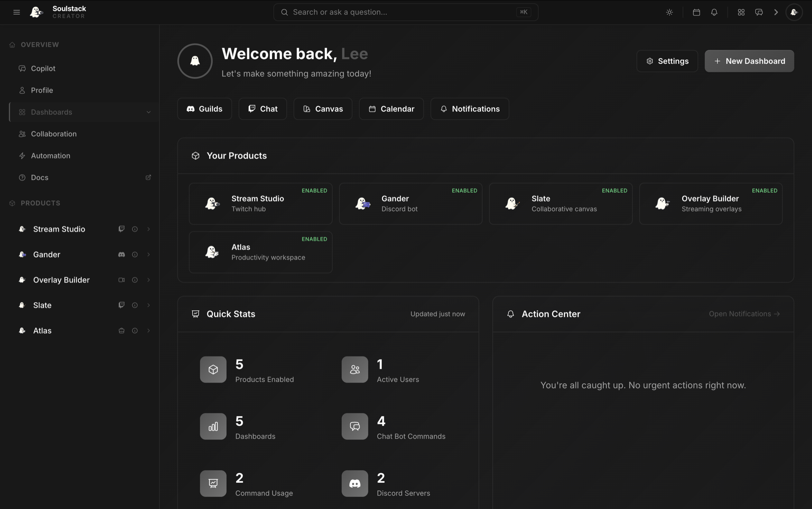Viewport: 812px width, 509px height.
Task: Select Gander in sidebar products
Action: coord(47,254)
